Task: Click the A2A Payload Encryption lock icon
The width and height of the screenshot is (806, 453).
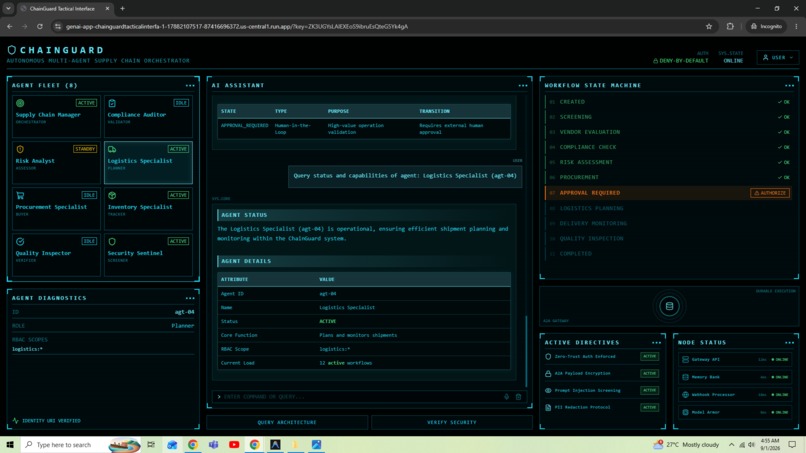Action: [548, 373]
